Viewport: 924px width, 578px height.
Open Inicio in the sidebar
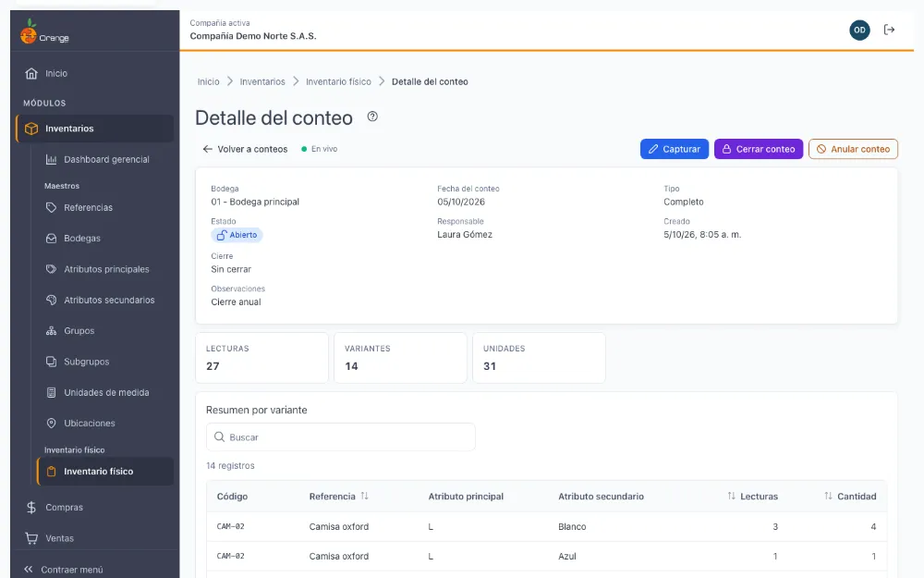click(94, 73)
